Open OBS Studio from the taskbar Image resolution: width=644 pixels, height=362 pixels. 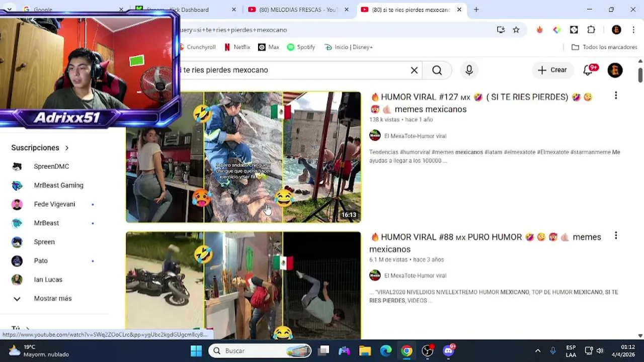pyautogui.click(x=427, y=350)
